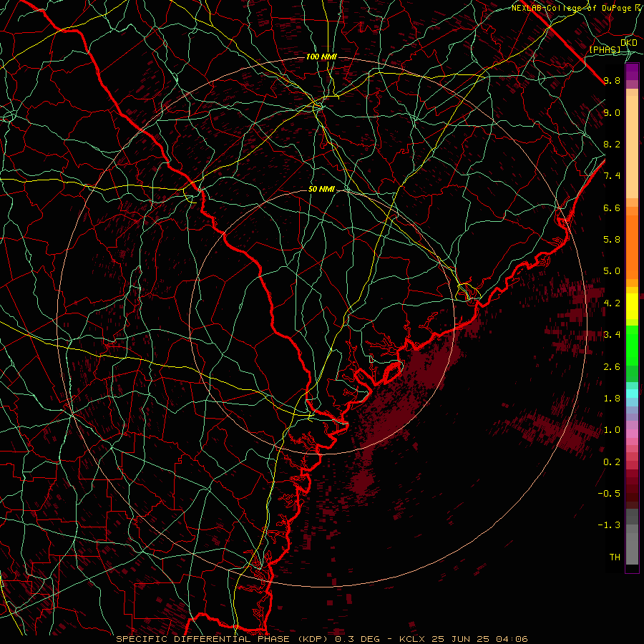Click the 2.6 value on color scale
The height and width of the screenshot is (644, 644).
pyautogui.click(x=612, y=367)
